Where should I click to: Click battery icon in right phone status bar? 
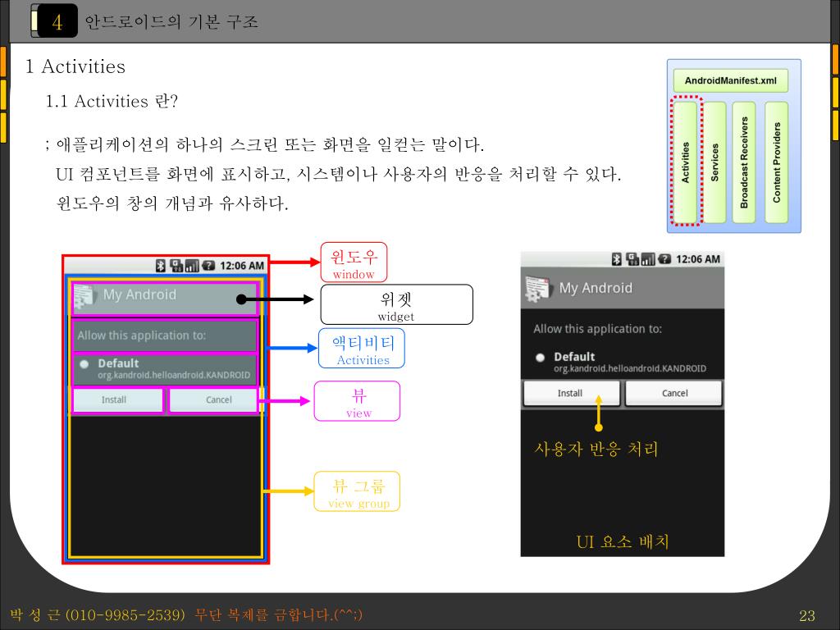point(664,258)
